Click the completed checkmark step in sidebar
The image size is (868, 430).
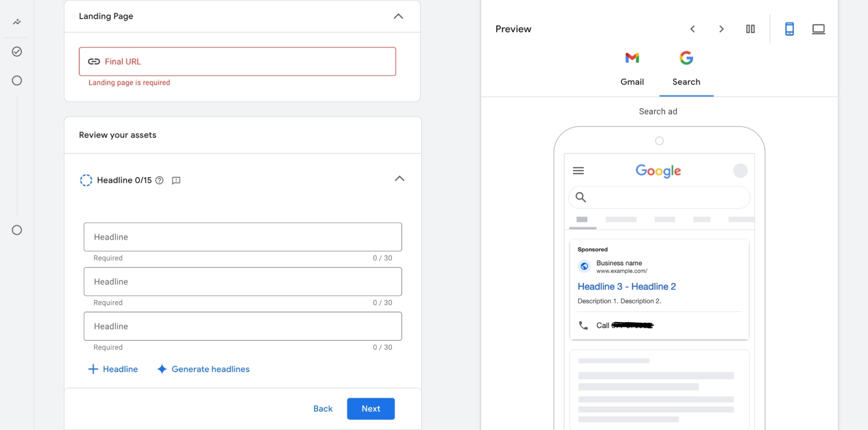[x=17, y=52]
